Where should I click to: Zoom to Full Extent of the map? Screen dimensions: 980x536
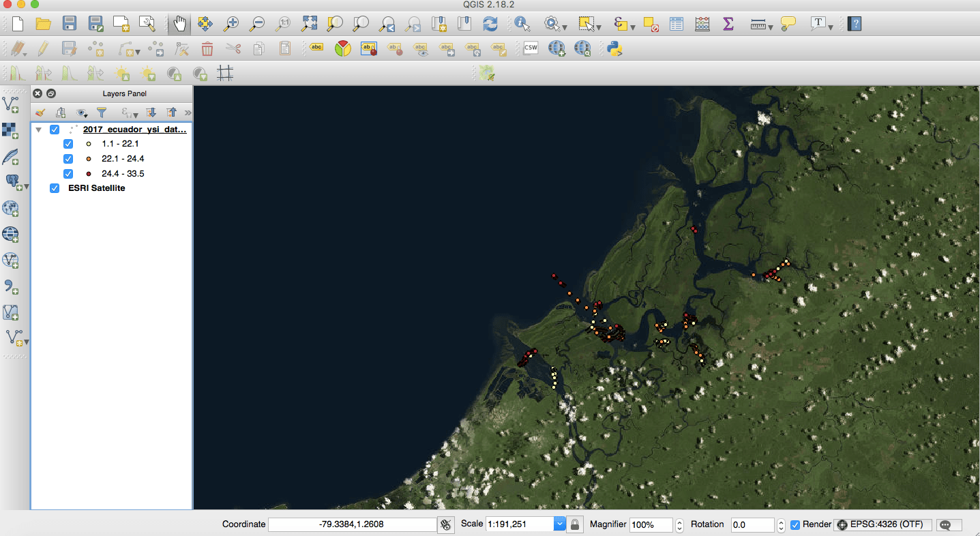(309, 23)
